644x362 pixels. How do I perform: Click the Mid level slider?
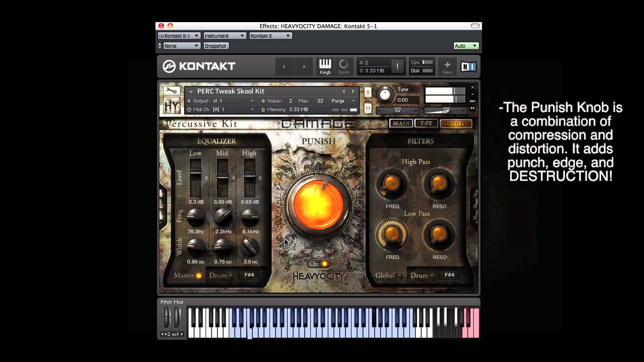coord(222,178)
